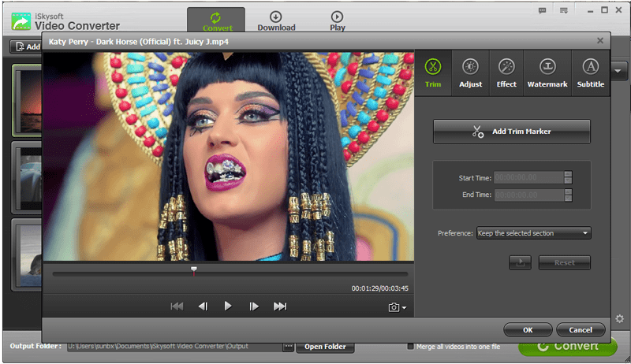Image resolution: width=631 pixels, height=364 pixels.
Task: Click the Start Time input field
Action: pyautogui.click(x=528, y=178)
